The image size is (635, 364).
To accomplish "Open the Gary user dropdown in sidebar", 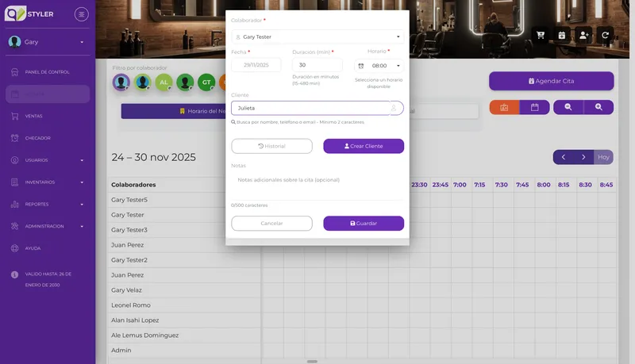I will pos(82,42).
